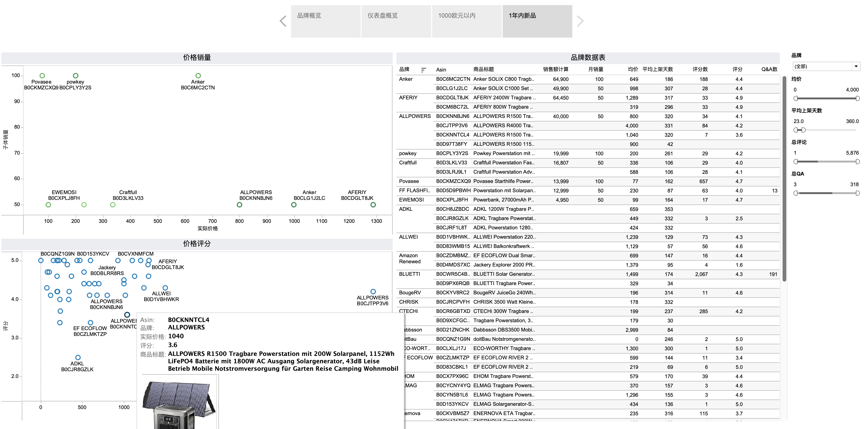Select the EWEMOSI B0CXPLJ8FH scatter point
This screenshot has height=429, width=868.
coord(48,205)
